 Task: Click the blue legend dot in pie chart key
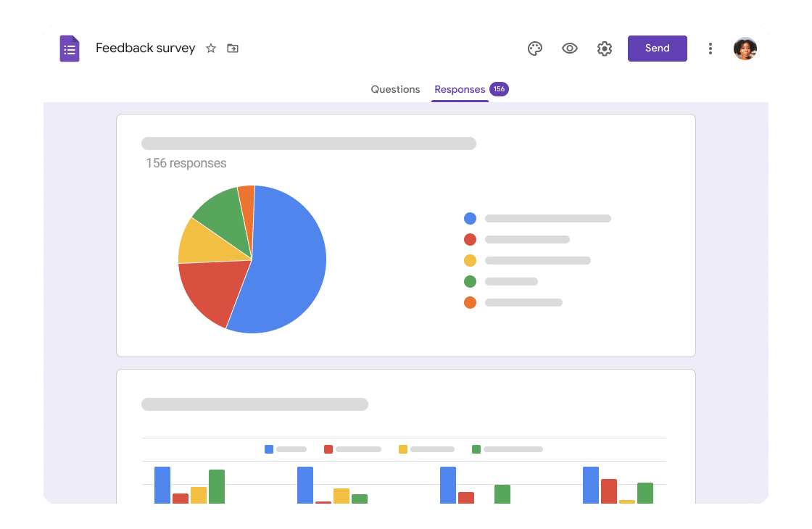(470, 218)
